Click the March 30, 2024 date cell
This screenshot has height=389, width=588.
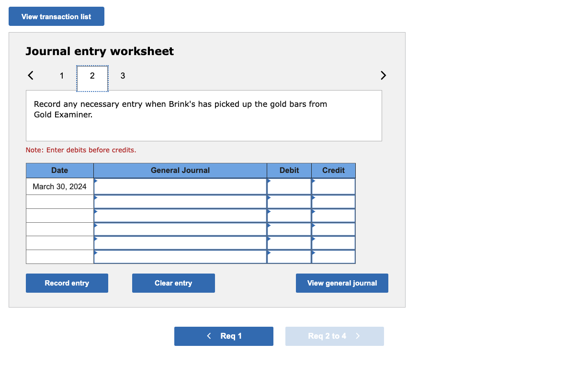59,186
